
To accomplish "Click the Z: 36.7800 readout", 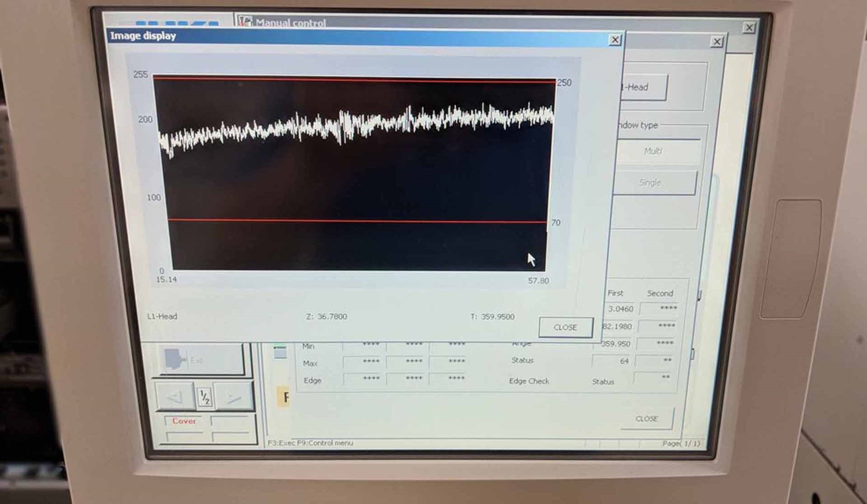I will point(326,317).
